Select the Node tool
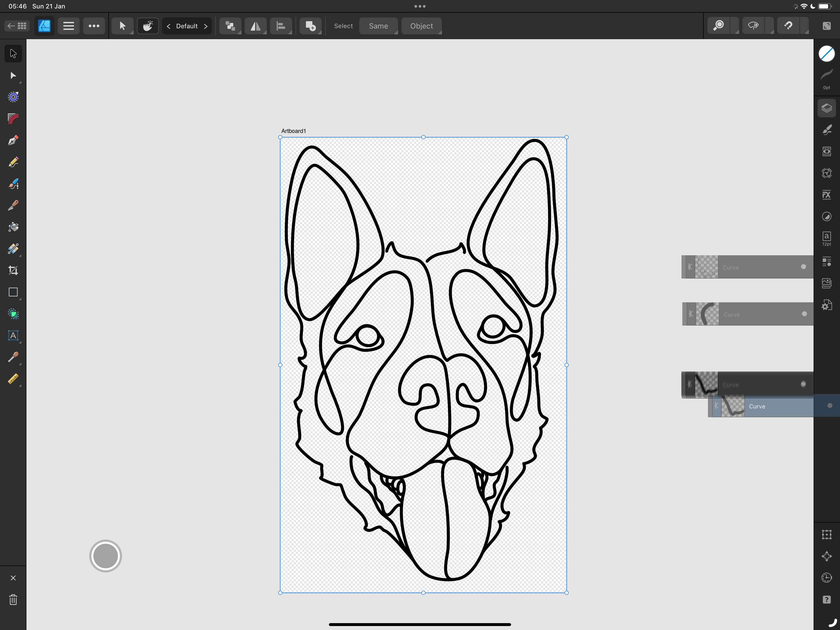The image size is (840, 630). [13, 75]
